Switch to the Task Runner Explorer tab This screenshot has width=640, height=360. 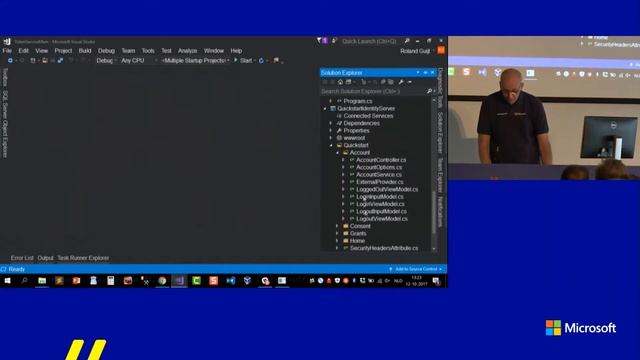83,258
